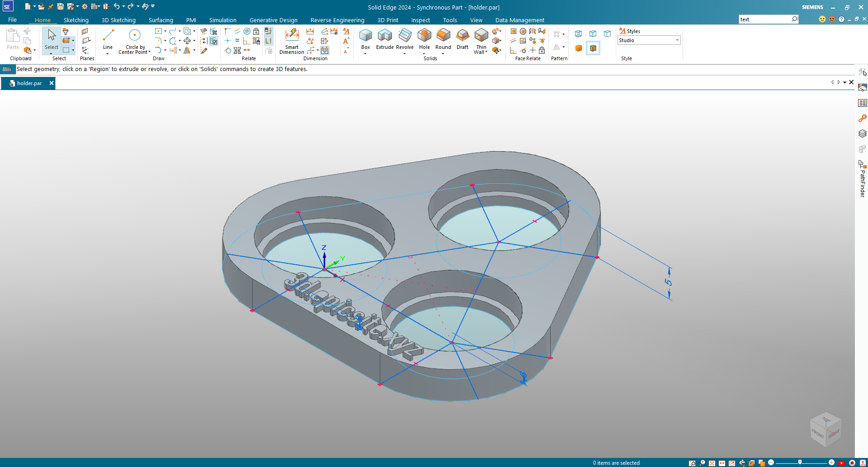This screenshot has height=467, width=868.
Task: Open the Layers pane on right sidebar
Action: tap(863, 133)
